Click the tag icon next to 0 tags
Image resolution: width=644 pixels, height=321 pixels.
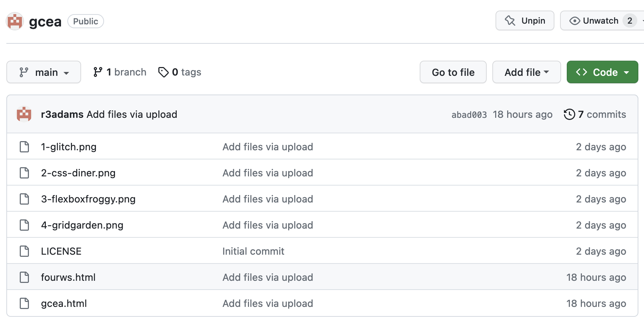[163, 72]
